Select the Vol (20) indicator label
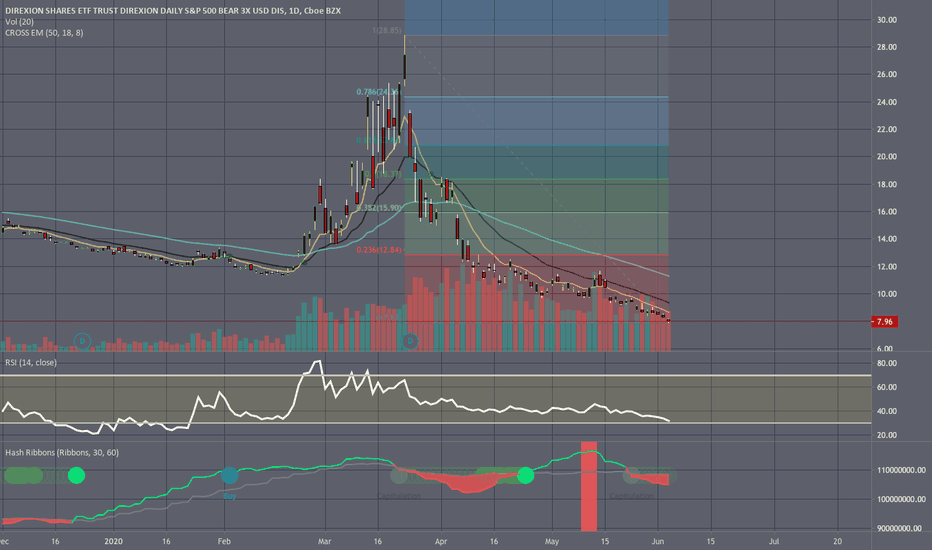Viewport: 932px width, 550px height. coord(20,22)
